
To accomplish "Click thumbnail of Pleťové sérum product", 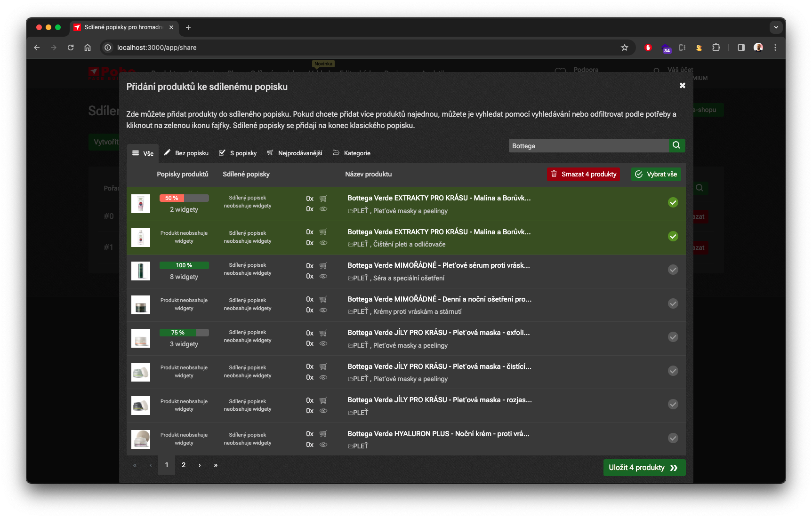I will coord(141,271).
